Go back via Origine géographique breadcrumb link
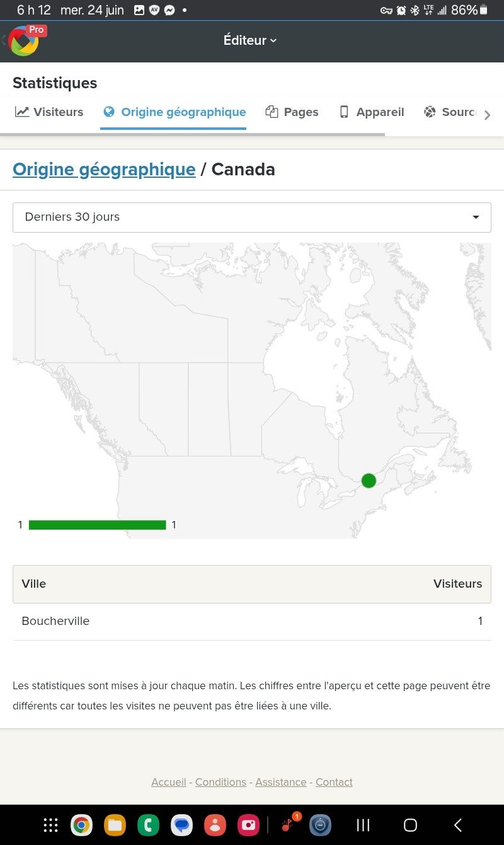 click(x=104, y=169)
